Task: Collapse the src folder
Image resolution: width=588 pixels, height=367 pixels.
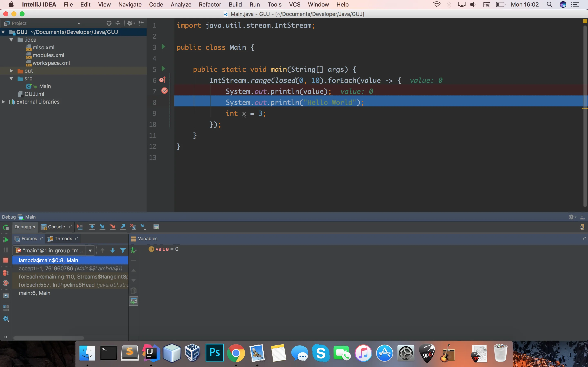Action: click(11, 78)
